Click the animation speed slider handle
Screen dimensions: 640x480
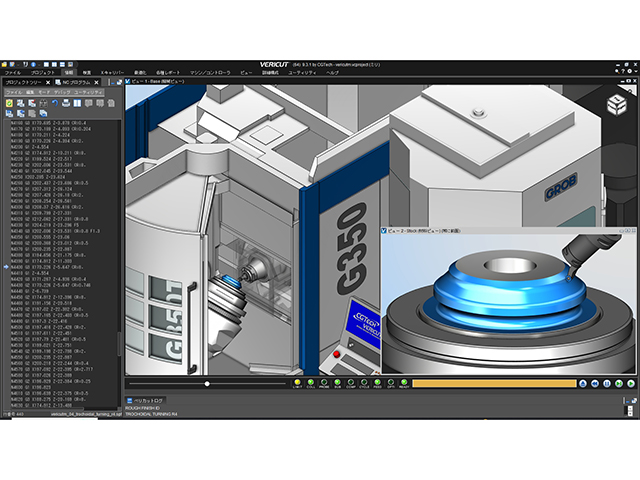click(x=207, y=384)
